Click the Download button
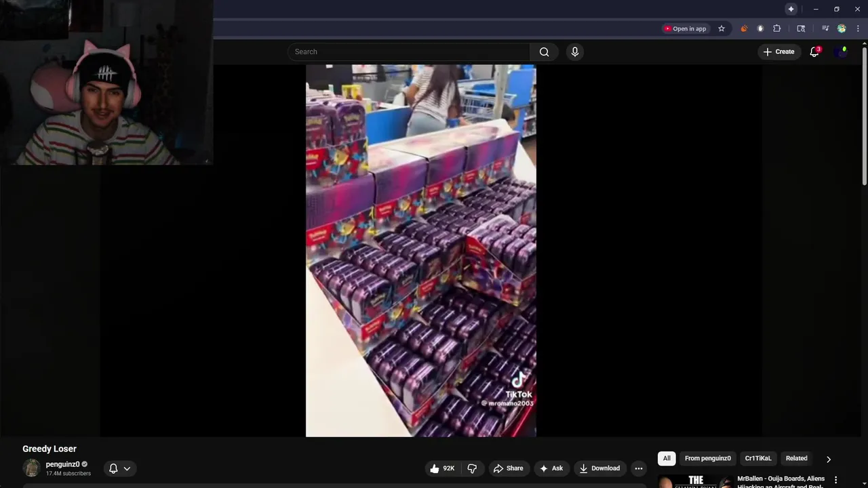The height and width of the screenshot is (488, 868). coord(599,468)
